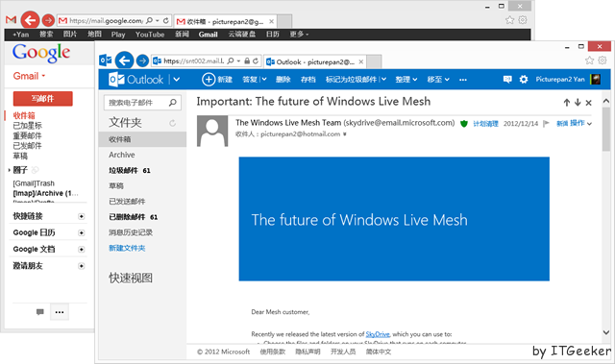Switch to the Gmail 收件箱 browser tab

225,21
